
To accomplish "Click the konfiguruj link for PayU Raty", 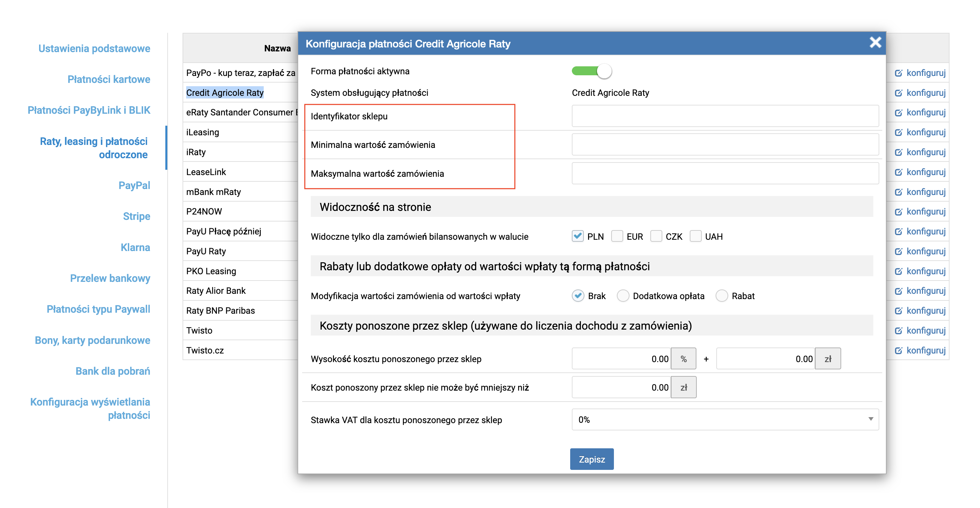I will [926, 251].
